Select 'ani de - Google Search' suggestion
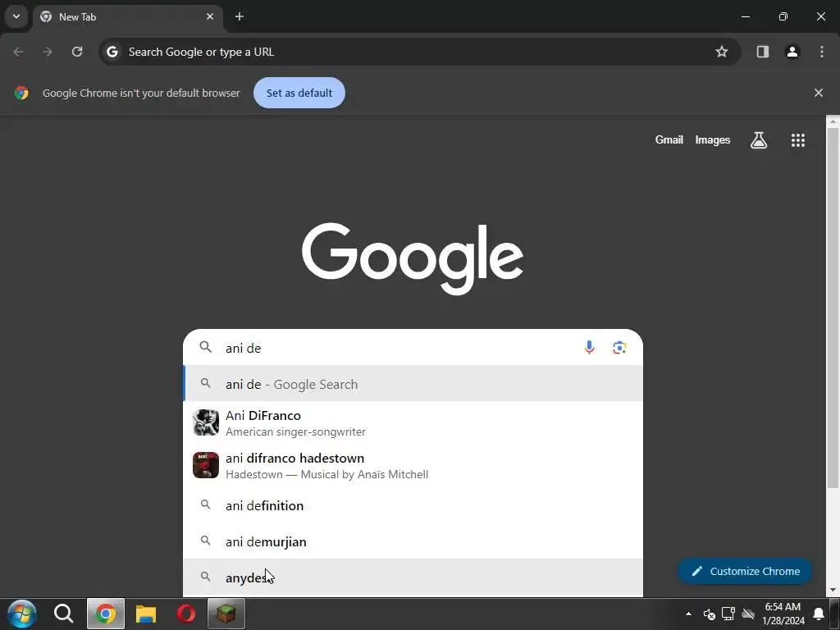This screenshot has width=840, height=630. [x=413, y=384]
